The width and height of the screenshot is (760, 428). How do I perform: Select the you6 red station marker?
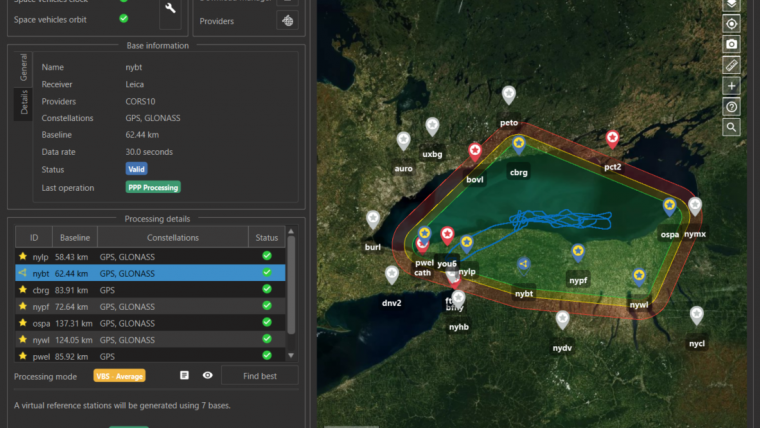[447, 236]
